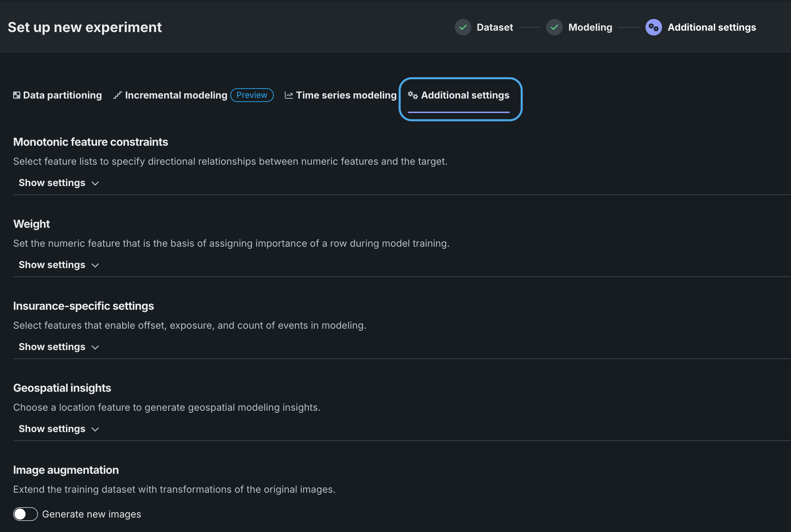Go back to the Dataset step
Image resolution: width=791 pixels, height=532 pixels.
(x=494, y=27)
